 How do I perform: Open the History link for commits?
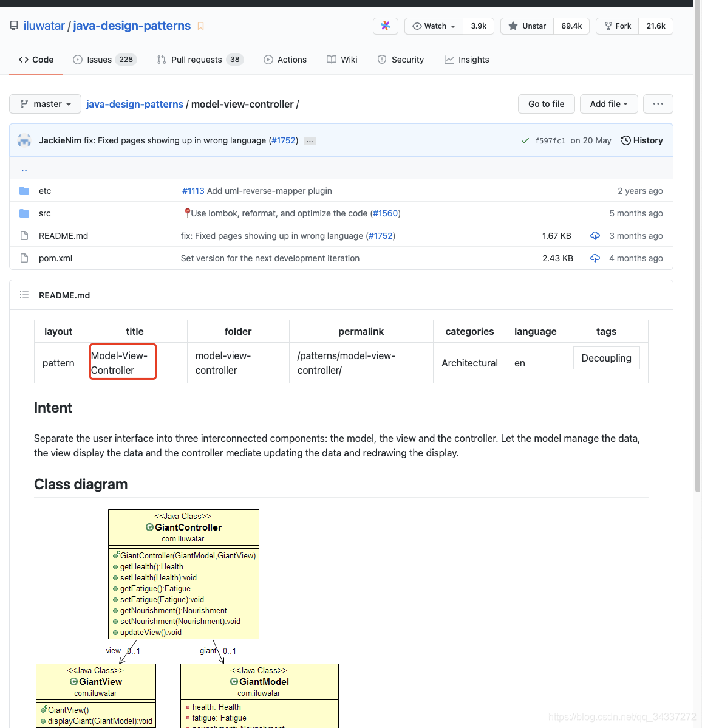642,140
